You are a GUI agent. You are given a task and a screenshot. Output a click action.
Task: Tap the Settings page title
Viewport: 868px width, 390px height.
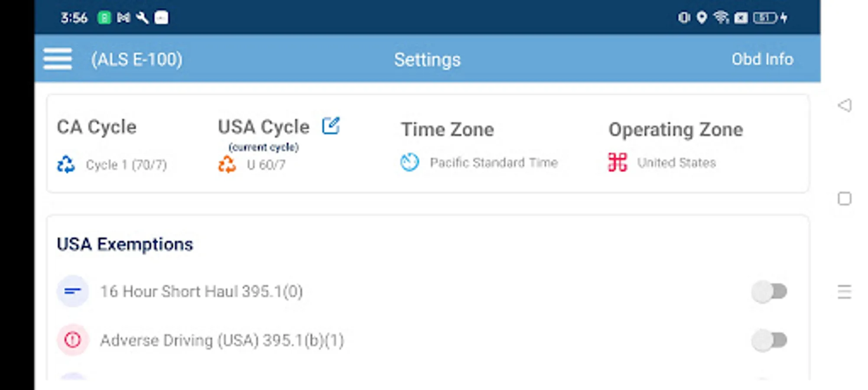click(x=427, y=60)
